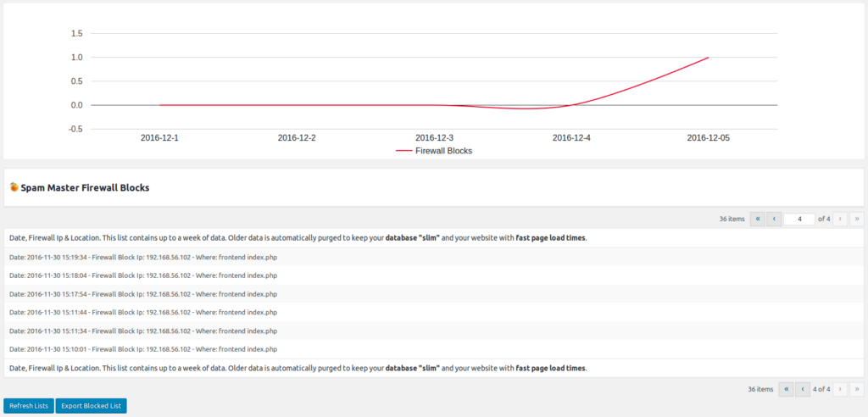Select the 15:11:44 firewall block entry
The height and width of the screenshot is (417, 868).
tap(142, 313)
